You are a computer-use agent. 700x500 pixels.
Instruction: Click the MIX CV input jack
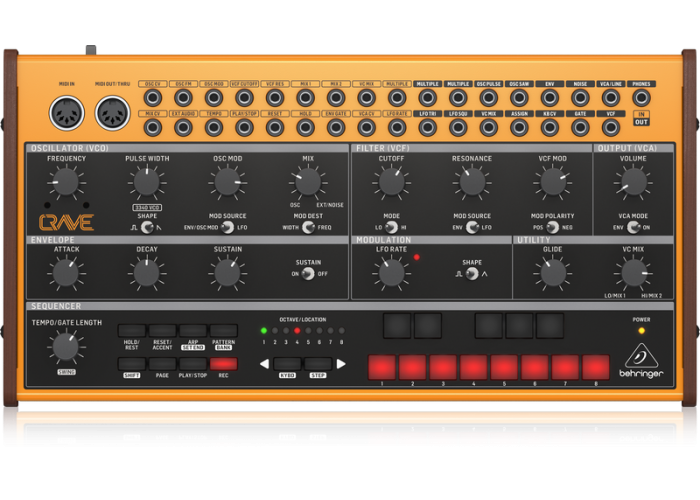(x=153, y=127)
